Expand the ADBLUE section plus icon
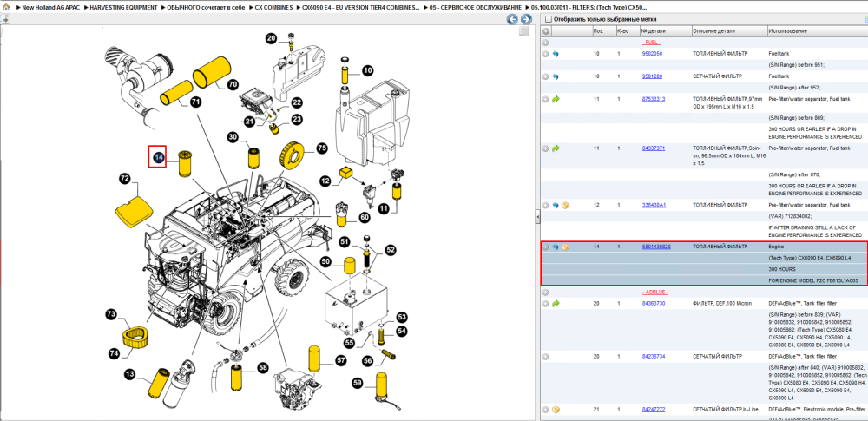Screen dimensions: 868x421 click(x=546, y=292)
